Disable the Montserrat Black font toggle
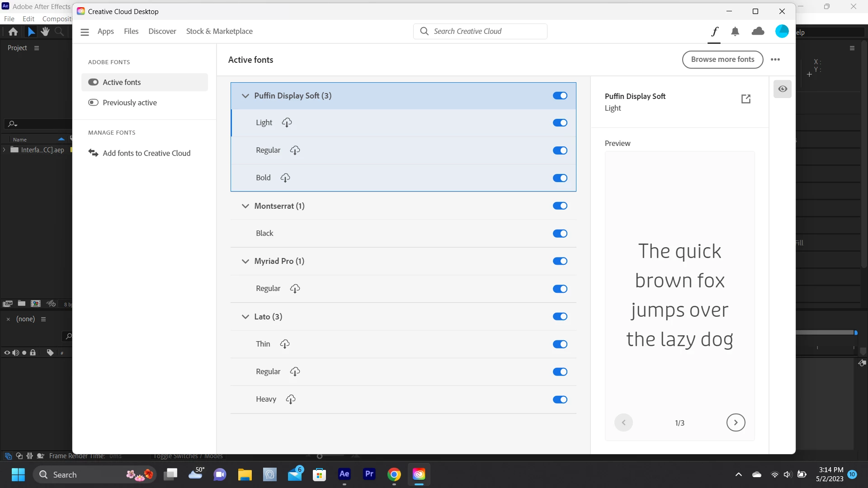This screenshot has height=488, width=868. (560, 234)
